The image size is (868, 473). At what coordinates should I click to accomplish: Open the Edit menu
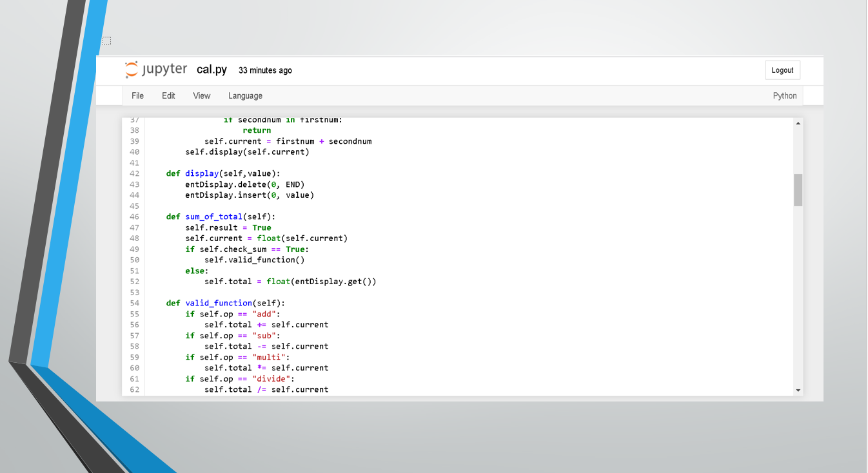(x=168, y=95)
